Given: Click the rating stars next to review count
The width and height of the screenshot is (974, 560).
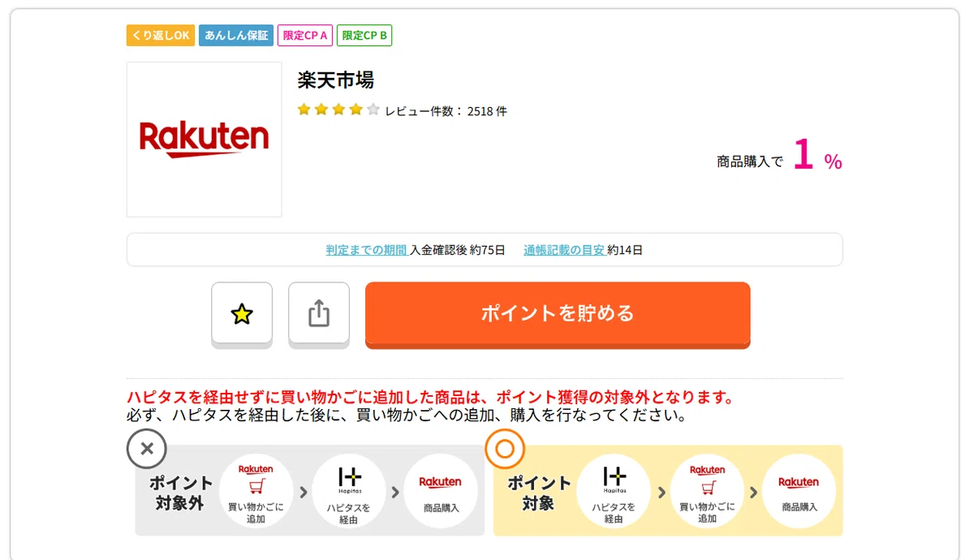Looking at the screenshot, I should [338, 110].
